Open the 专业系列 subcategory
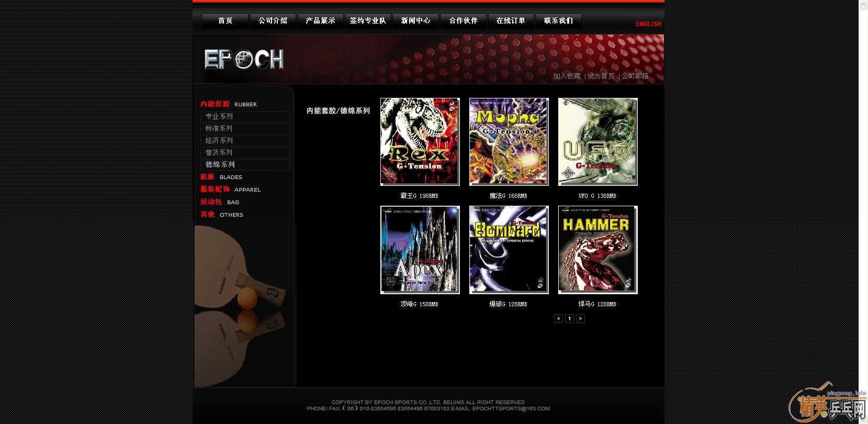This screenshot has width=868, height=424. click(245, 117)
